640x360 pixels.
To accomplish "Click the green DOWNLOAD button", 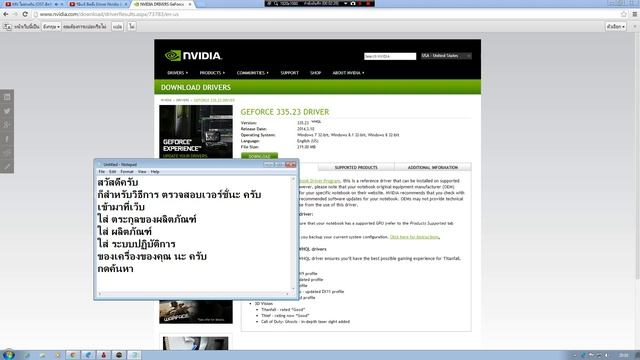I will pyautogui.click(x=259, y=156).
